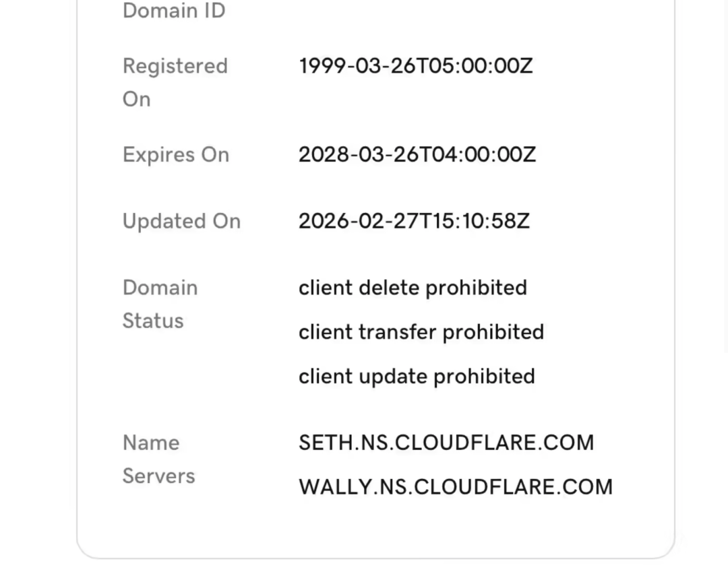Select the client delete prohibited status

(x=413, y=288)
